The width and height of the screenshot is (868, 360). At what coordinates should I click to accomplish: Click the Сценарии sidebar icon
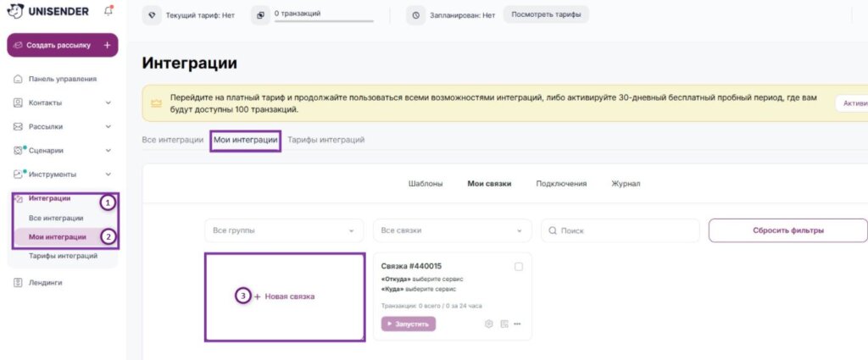pos(19,151)
